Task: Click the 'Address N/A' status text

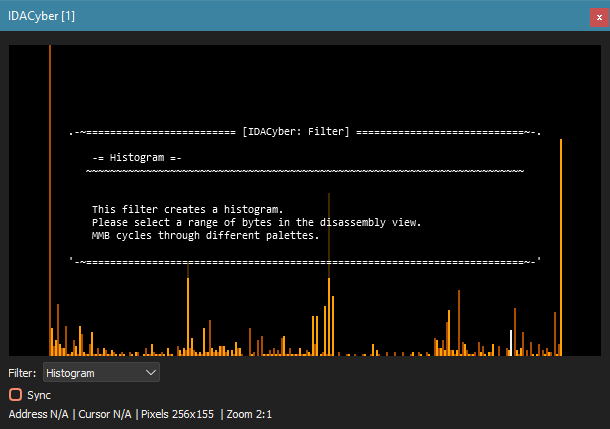Action: (39, 414)
